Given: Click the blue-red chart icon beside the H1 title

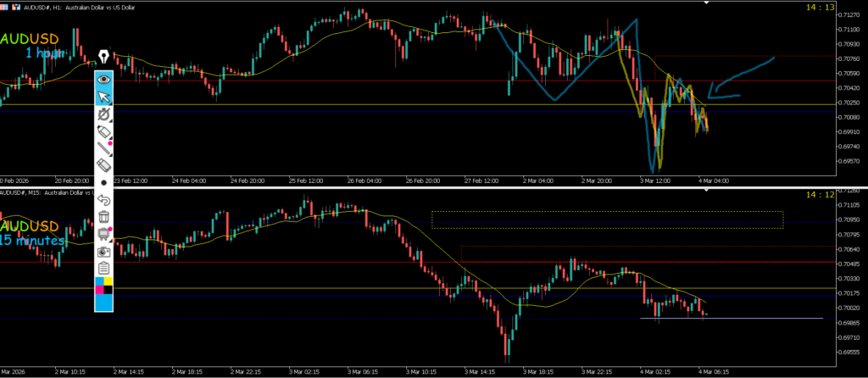Looking at the screenshot, I should click(x=15, y=5).
